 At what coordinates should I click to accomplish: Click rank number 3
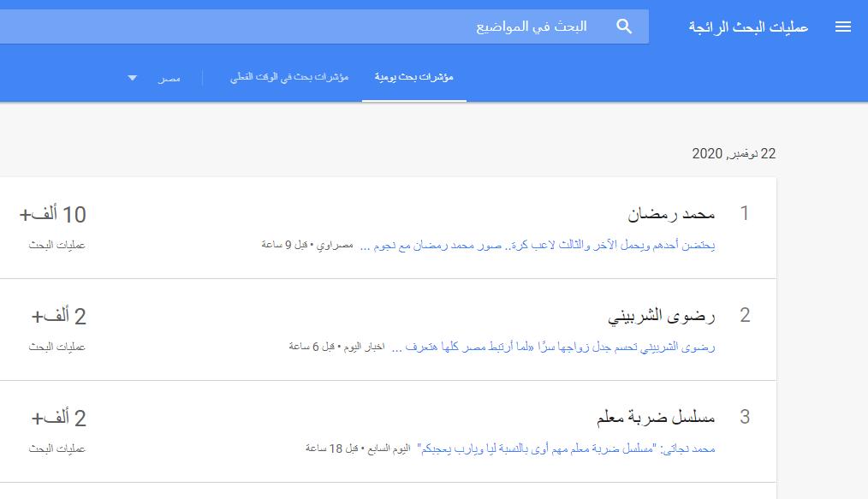tap(745, 417)
